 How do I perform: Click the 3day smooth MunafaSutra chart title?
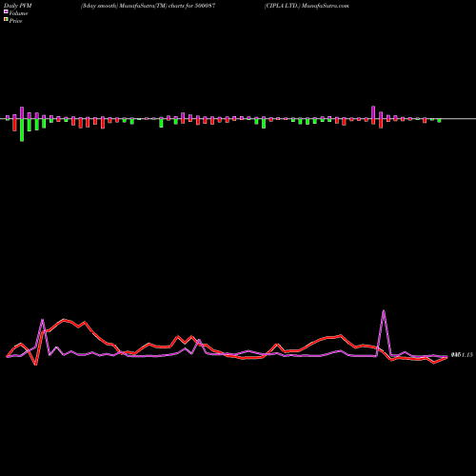[x=149, y=6]
